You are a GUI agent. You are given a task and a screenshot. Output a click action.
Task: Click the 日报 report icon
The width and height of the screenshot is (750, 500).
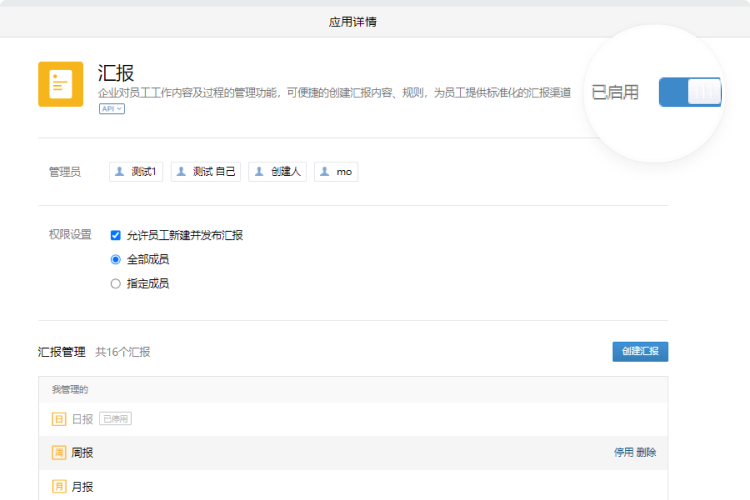pos(58,419)
